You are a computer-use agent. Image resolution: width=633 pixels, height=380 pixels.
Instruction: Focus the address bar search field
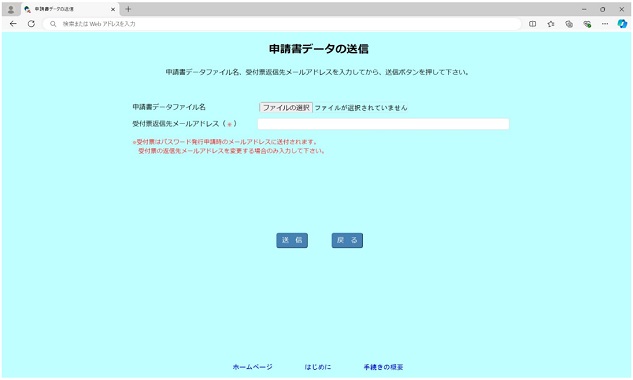point(283,24)
